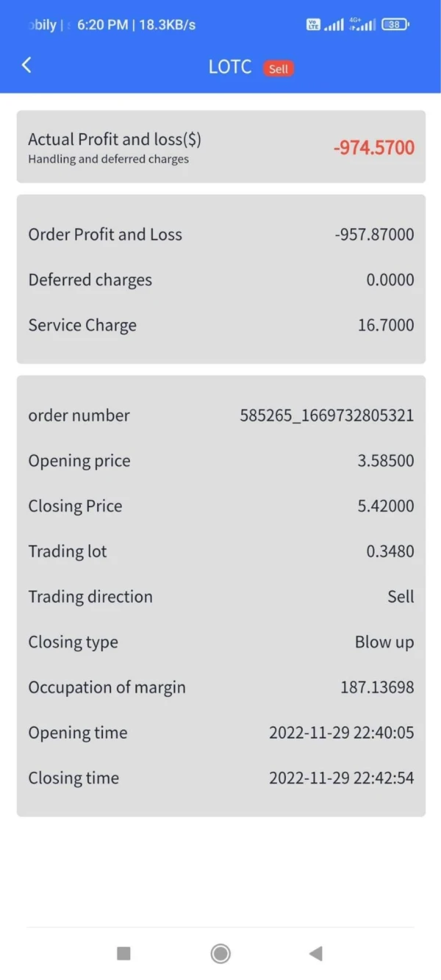Image resolution: width=441 pixels, height=980 pixels.
Task: Tap the back arrow in header
Action: [x=26, y=65]
